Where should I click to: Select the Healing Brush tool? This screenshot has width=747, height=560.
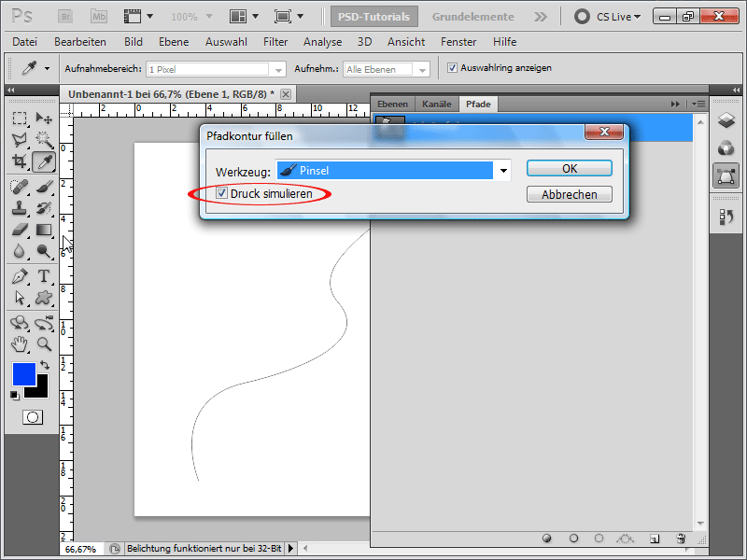click(20, 187)
